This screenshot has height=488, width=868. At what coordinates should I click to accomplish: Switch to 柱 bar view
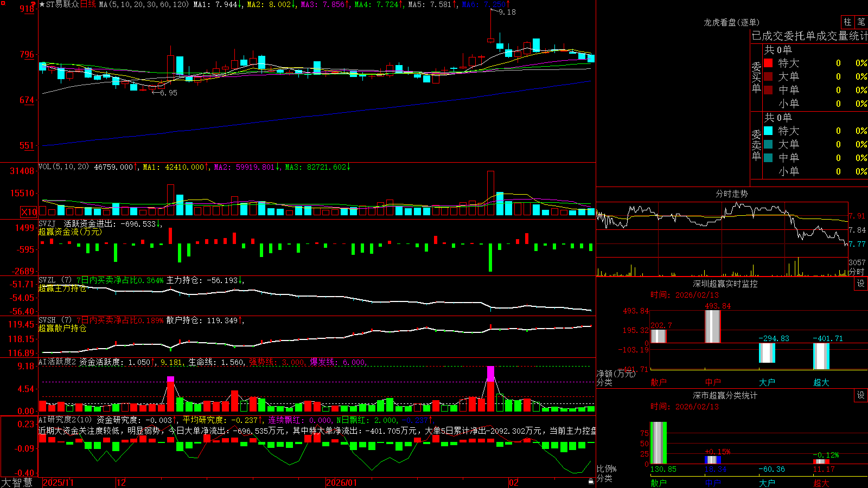coord(847,22)
